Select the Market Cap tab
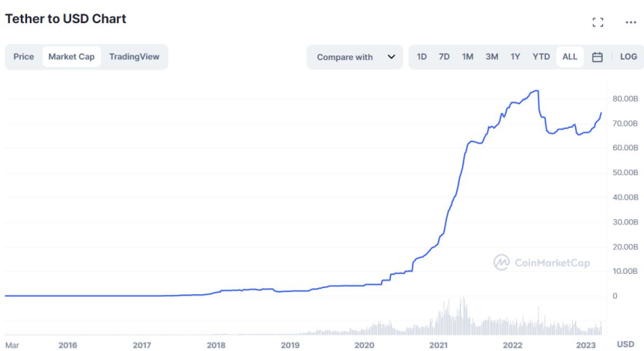This screenshot has height=351, width=644. [x=71, y=57]
